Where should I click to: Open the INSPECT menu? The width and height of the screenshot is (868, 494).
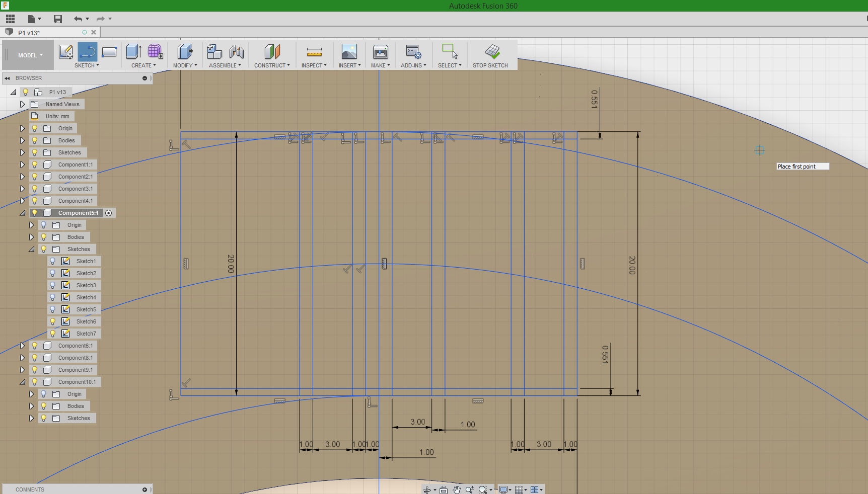click(x=314, y=65)
